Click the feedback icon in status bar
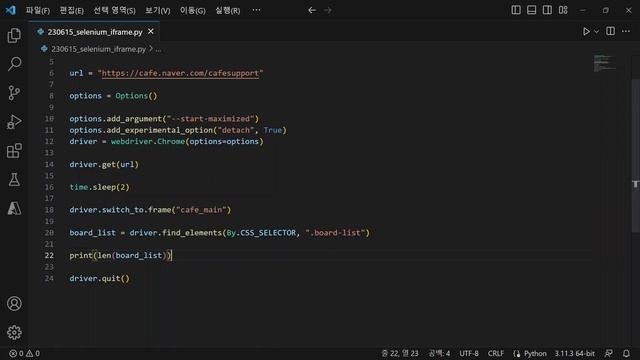 [x=609, y=353]
